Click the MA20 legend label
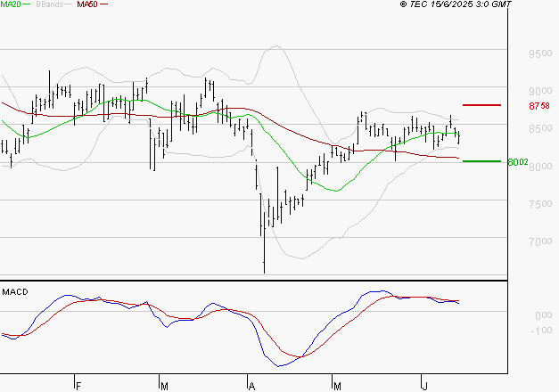The width and height of the screenshot is (559, 392). pyautogui.click(x=11, y=4)
